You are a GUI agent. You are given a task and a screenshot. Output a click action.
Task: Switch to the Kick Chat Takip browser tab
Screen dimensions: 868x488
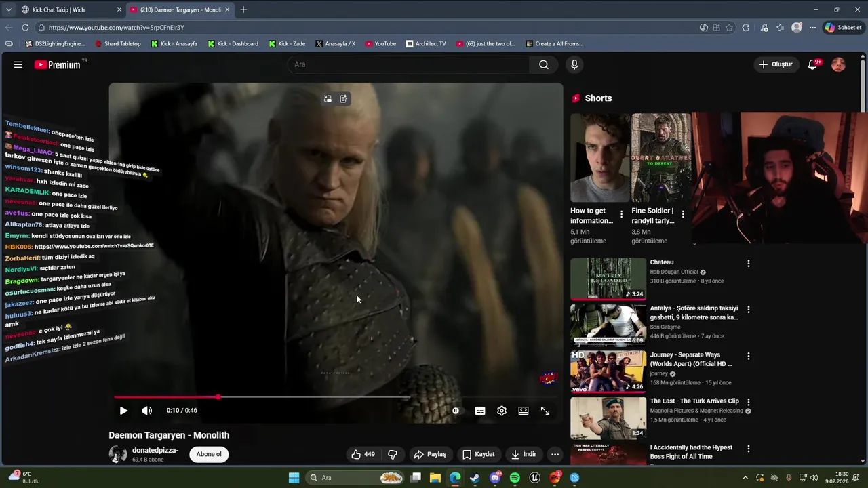[71, 9]
